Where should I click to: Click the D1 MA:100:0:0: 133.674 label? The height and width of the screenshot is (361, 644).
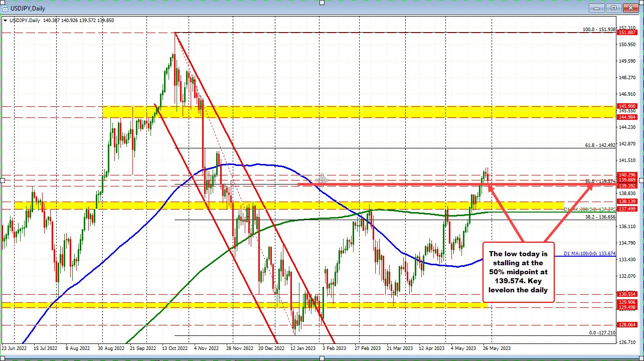589,254
